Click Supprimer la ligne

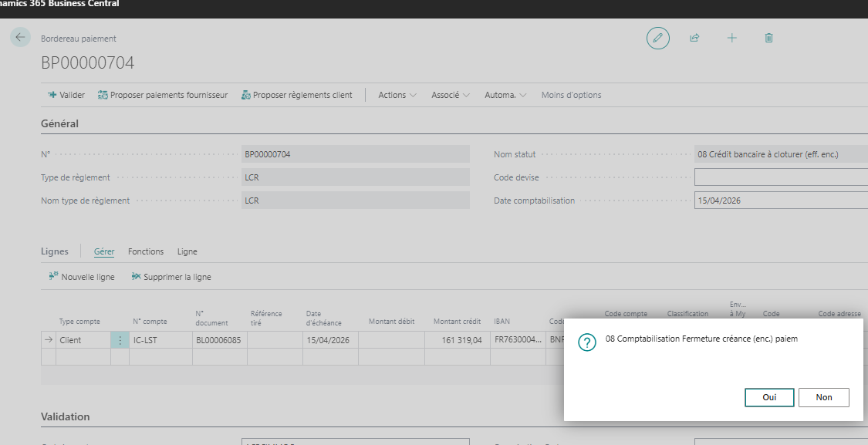coord(171,277)
